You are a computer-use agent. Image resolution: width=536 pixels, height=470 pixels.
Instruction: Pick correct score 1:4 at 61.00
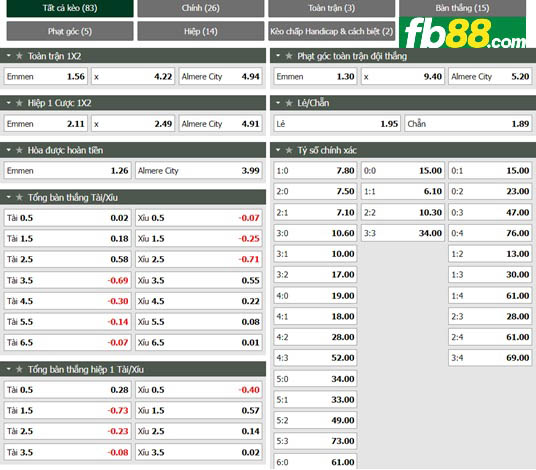490,295
